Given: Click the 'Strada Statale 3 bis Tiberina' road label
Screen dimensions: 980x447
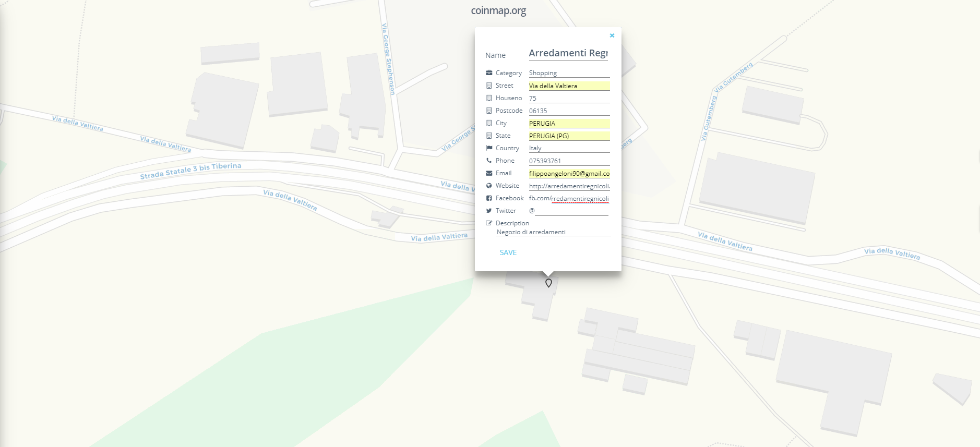Looking at the screenshot, I should [x=190, y=171].
